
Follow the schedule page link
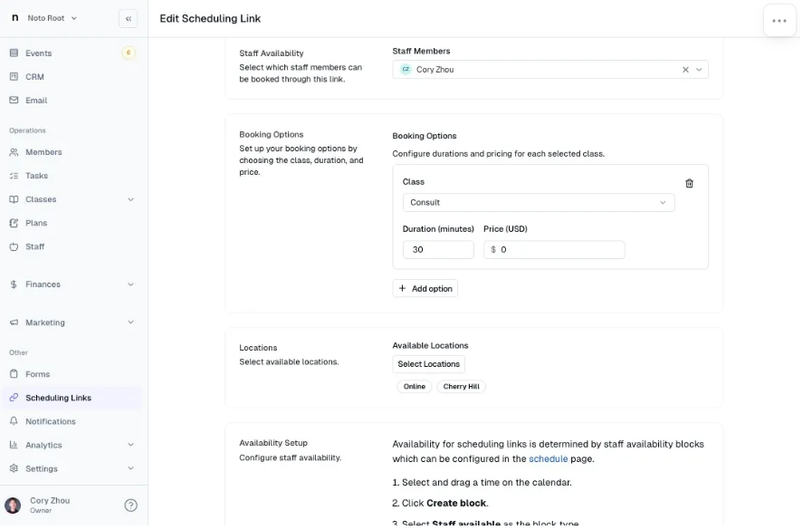click(x=548, y=459)
